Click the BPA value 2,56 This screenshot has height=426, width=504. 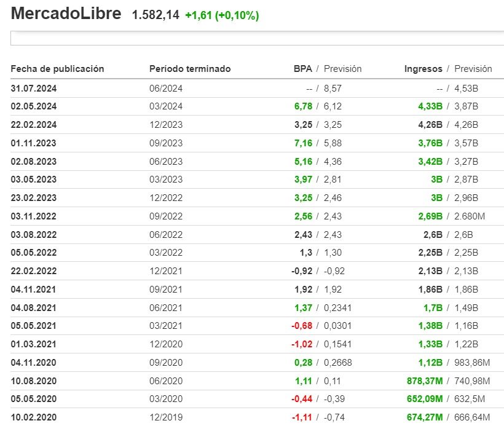click(x=303, y=216)
